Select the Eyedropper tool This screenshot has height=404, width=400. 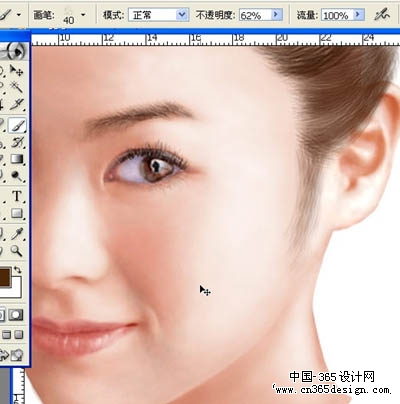point(17,234)
